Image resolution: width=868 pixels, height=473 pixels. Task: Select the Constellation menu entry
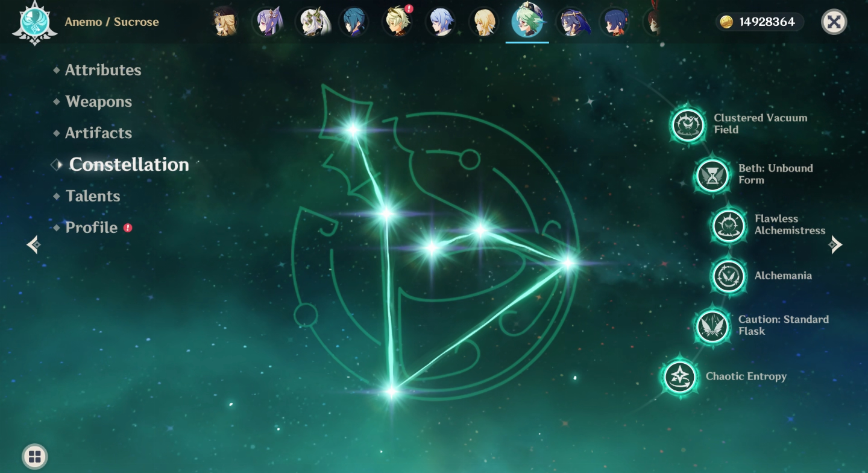pyautogui.click(x=129, y=164)
